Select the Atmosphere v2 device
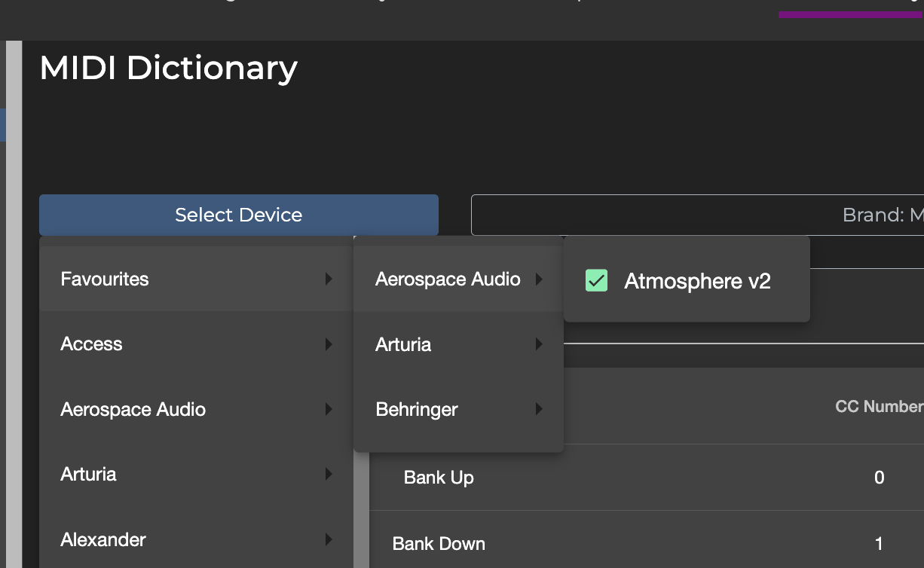 click(696, 280)
